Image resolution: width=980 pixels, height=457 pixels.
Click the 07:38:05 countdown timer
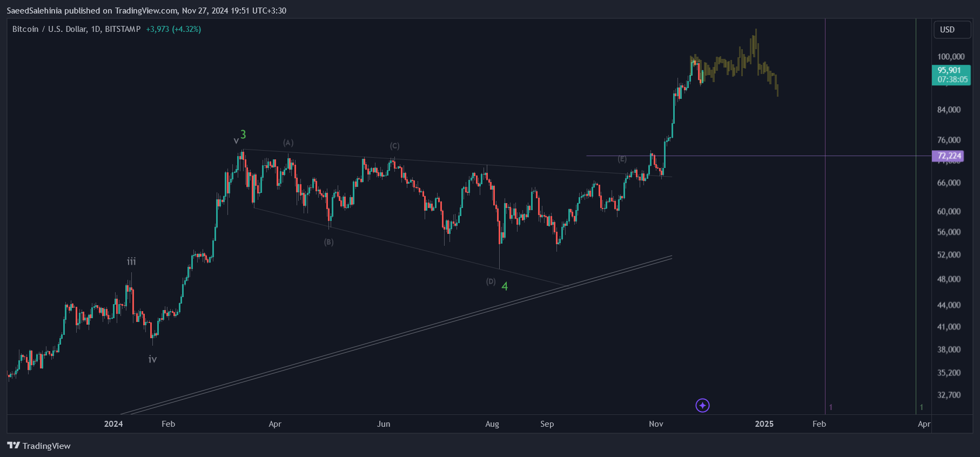click(952, 79)
